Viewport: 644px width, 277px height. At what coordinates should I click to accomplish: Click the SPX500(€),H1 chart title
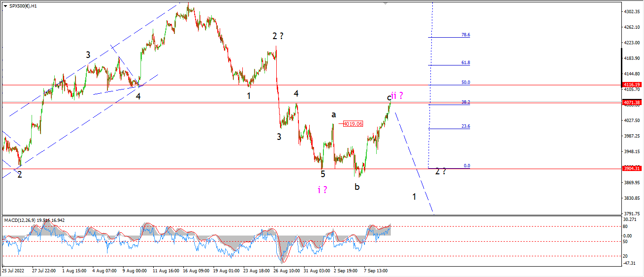[x=24, y=6]
